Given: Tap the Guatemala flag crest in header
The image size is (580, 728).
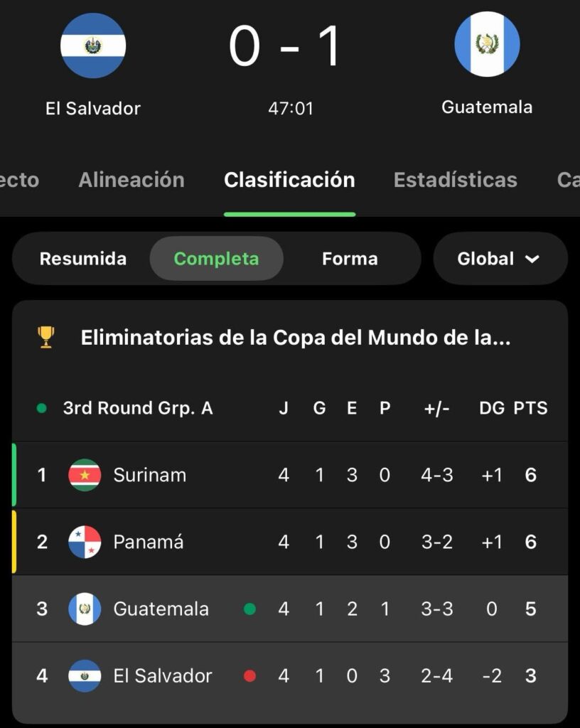Looking at the screenshot, I should [x=487, y=44].
